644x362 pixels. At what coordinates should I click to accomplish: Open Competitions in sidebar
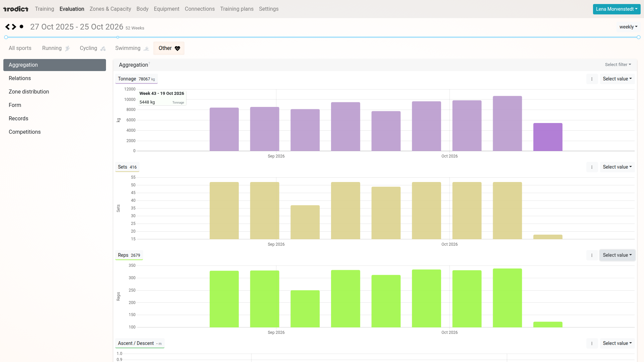55,132
